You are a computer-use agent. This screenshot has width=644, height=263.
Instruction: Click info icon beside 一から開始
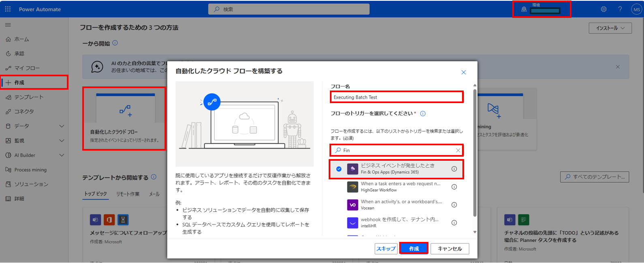pyautogui.click(x=115, y=43)
